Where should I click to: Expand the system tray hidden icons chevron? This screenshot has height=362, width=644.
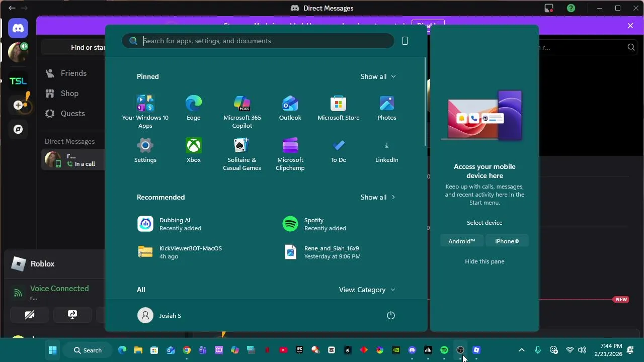coord(522,350)
